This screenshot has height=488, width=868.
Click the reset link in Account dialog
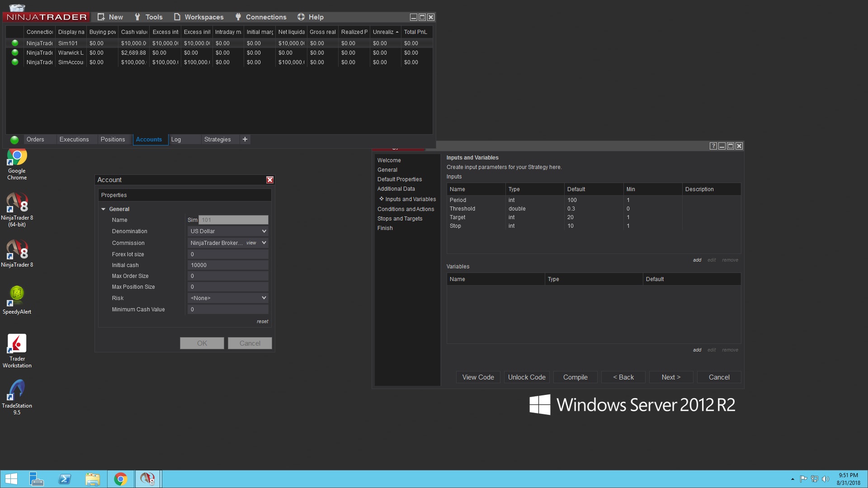tap(262, 322)
